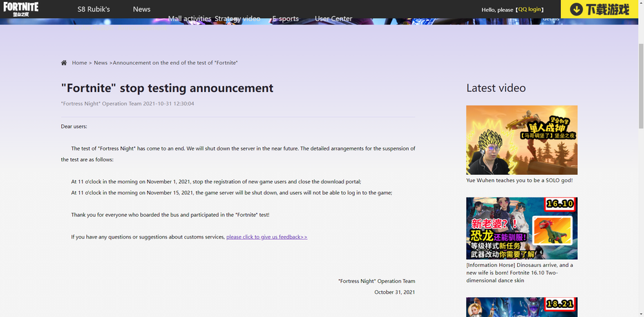Click the home icon in breadcrumb

(64, 63)
